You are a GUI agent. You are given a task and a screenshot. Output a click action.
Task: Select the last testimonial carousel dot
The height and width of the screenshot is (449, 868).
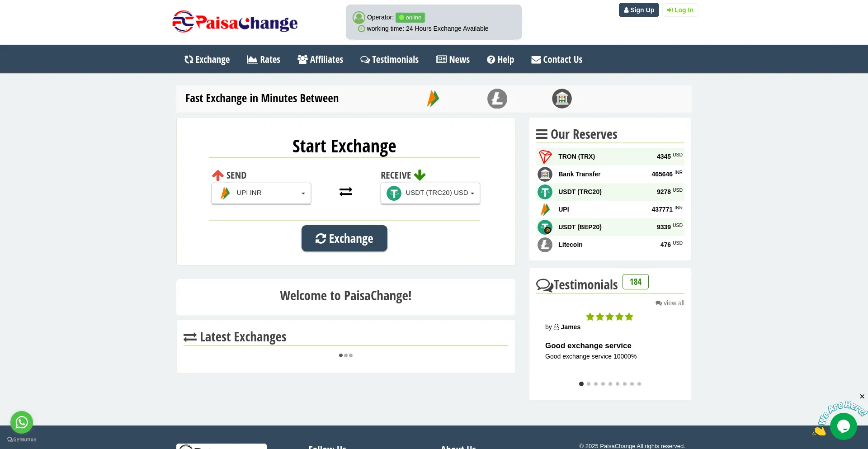[x=639, y=384]
